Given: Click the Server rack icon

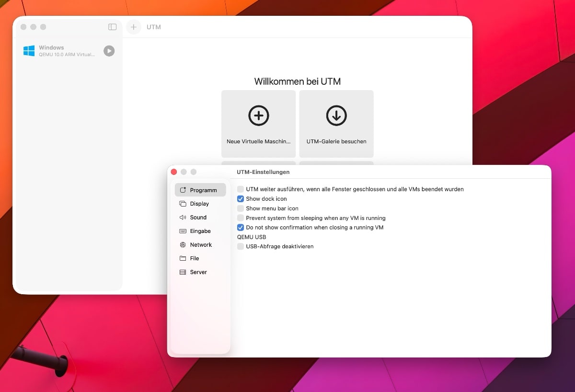Looking at the screenshot, I should pos(183,272).
